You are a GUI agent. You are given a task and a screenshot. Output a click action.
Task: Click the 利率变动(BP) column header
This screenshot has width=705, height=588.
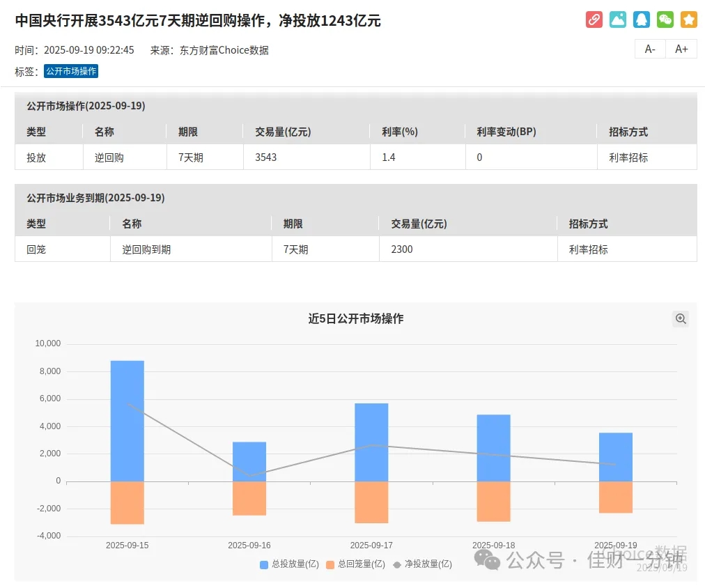coord(506,132)
